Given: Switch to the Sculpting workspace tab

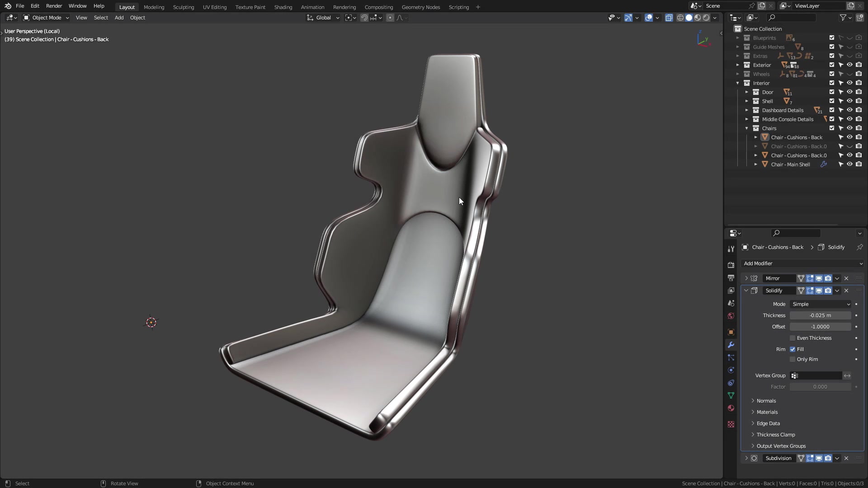Looking at the screenshot, I should (184, 7).
